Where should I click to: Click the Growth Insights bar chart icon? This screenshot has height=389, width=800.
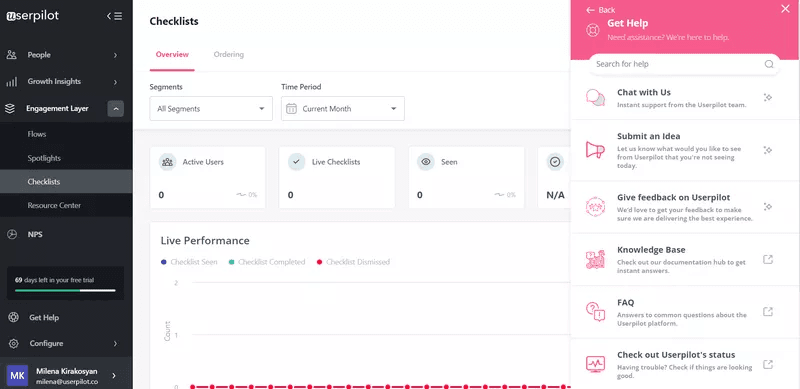point(12,82)
